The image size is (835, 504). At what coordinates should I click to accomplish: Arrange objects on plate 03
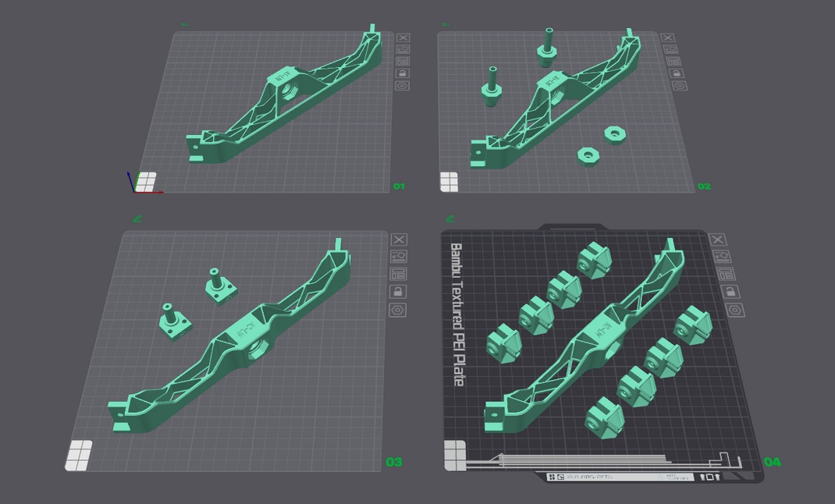399,274
